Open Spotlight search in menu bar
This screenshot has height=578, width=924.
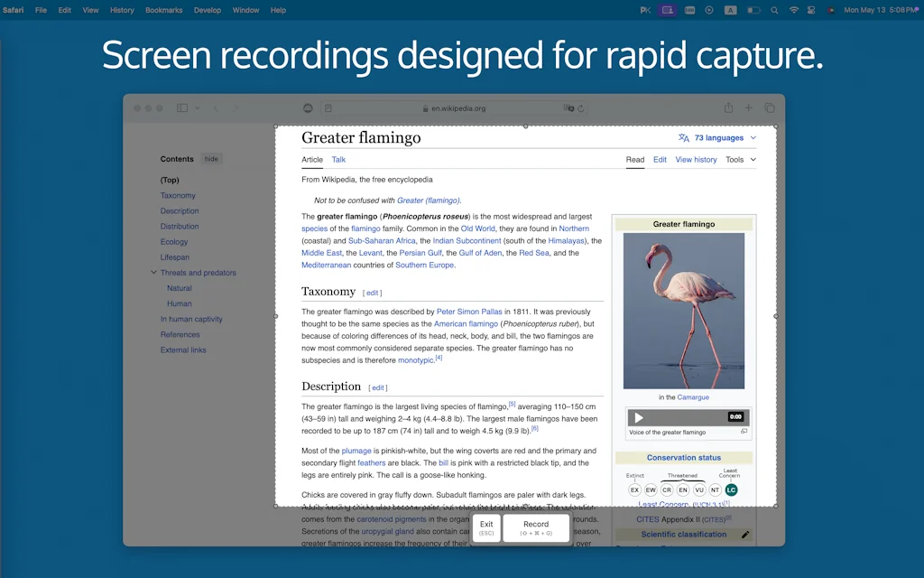click(x=774, y=10)
